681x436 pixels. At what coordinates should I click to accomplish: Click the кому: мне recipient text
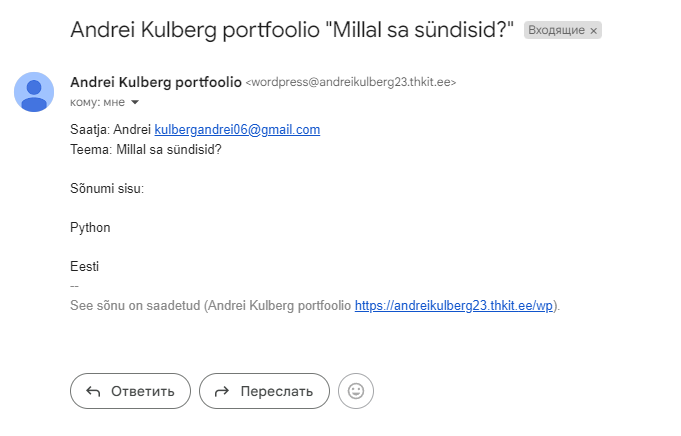coord(97,102)
